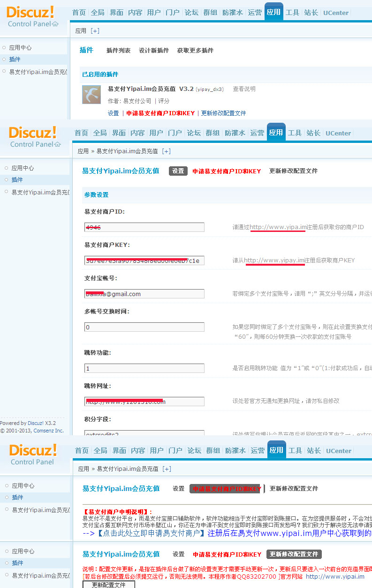Click the http://www.yipa.im underlined link

[278, 227]
